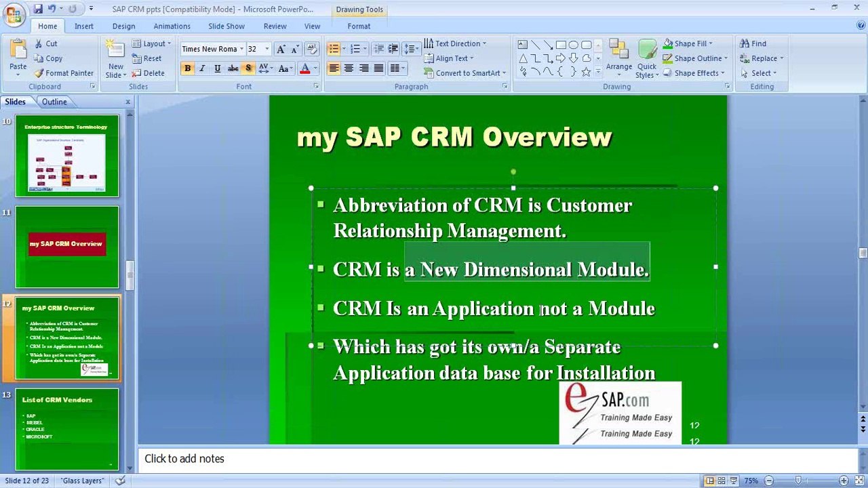Save the presentation from Quick Access Toolbar

pos(38,9)
